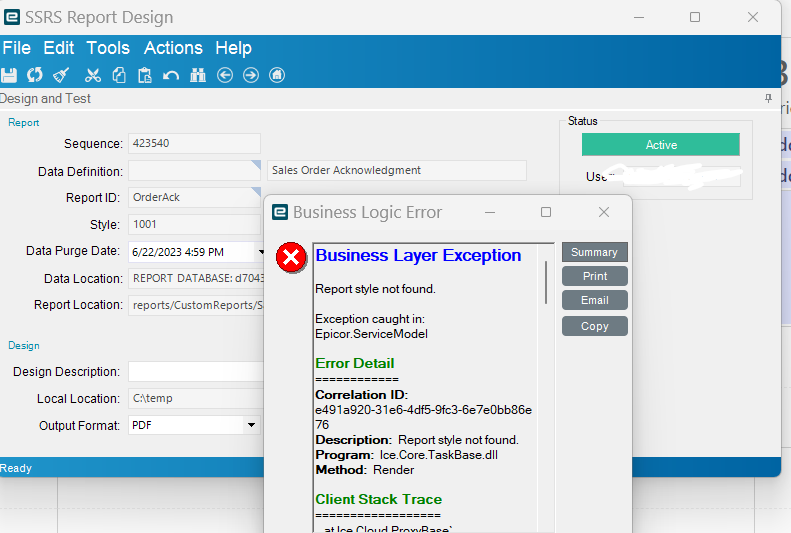Click the pin icon for Design and Test panel

coord(768,98)
